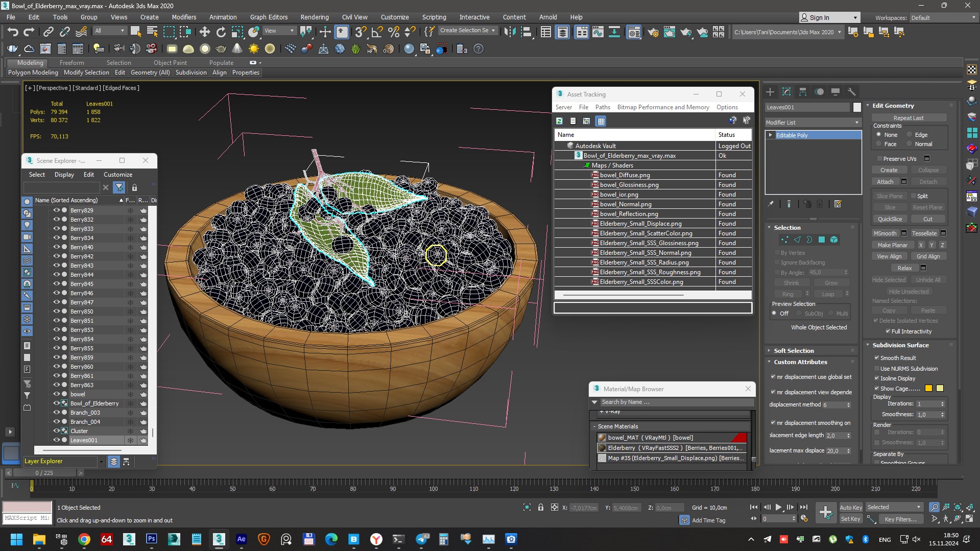Switch Asset Tracking to table view icon
Image resolution: width=980 pixels, height=551 pixels.
[601, 121]
